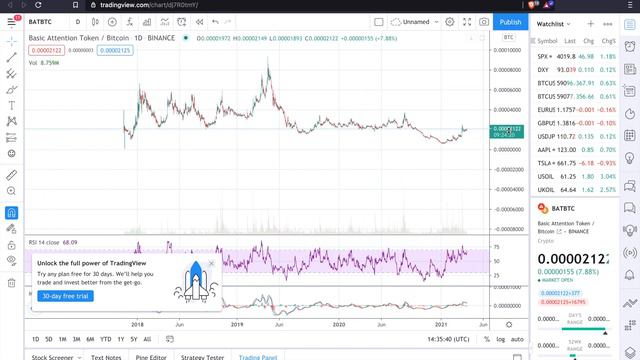Image resolution: width=640 pixels, height=360 pixels.
Task: Select the pitchfork drawing tool
Action: pyautogui.click(x=11, y=74)
